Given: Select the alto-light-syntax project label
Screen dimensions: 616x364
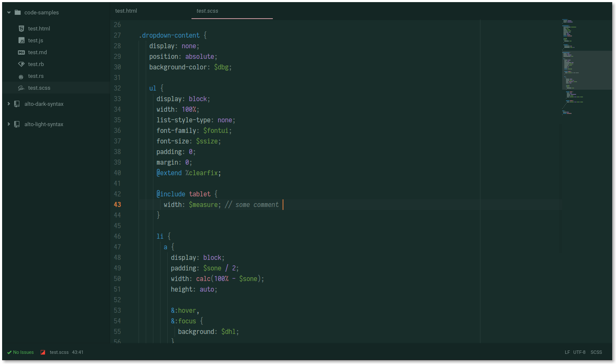Looking at the screenshot, I should click(x=44, y=124).
